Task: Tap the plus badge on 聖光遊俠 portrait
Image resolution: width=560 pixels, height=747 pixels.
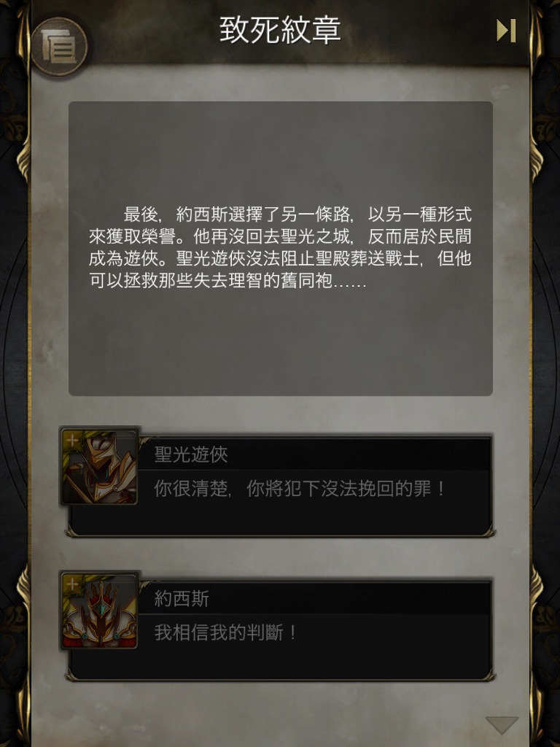Action: tap(72, 440)
